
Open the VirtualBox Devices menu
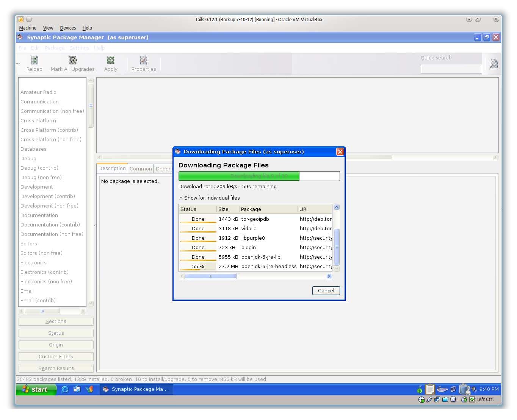(68, 28)
